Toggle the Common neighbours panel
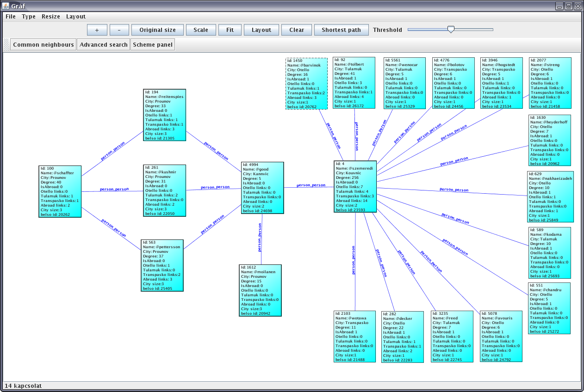The width and height of the screenshot is (584, 392). pyautogui.click(x=43, y=45)
